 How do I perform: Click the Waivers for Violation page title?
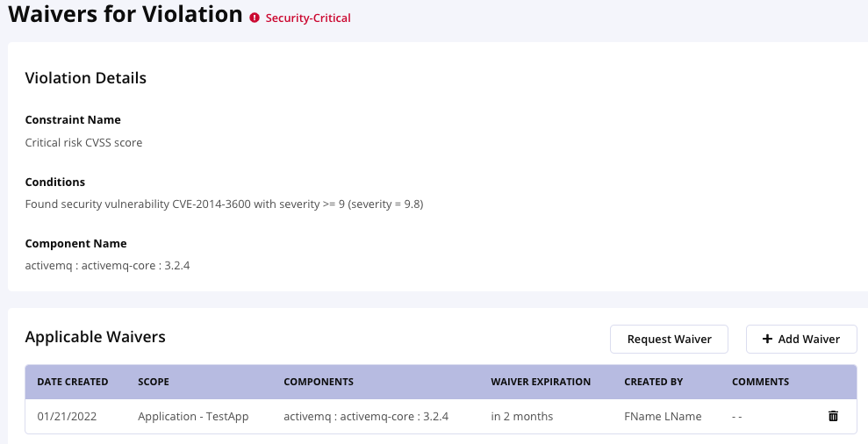point(126,15)
